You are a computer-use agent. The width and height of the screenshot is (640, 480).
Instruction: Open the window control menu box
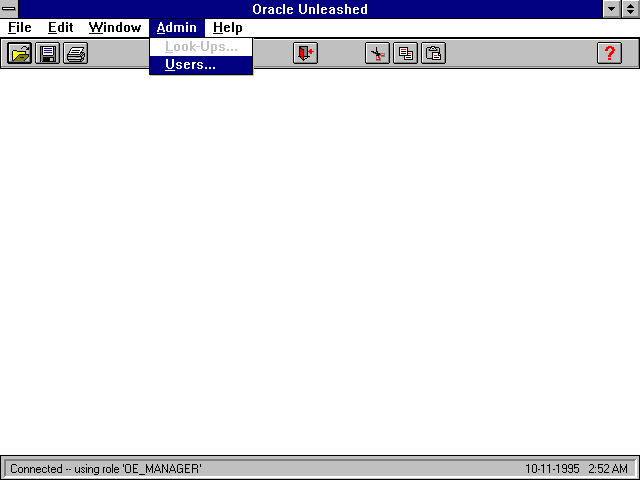tap(9, 9)
